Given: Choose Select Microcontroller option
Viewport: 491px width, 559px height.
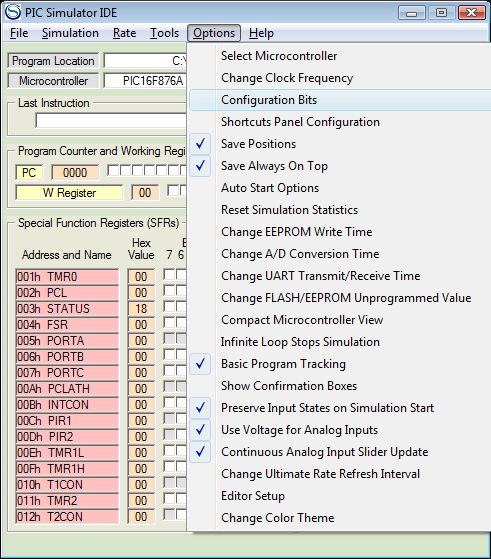Looking at the screenshot, I should [340, 56].
